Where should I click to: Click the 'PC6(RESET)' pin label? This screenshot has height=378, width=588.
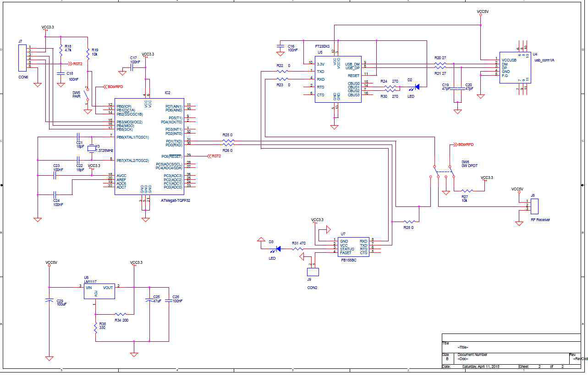click(x=172, y=156)
